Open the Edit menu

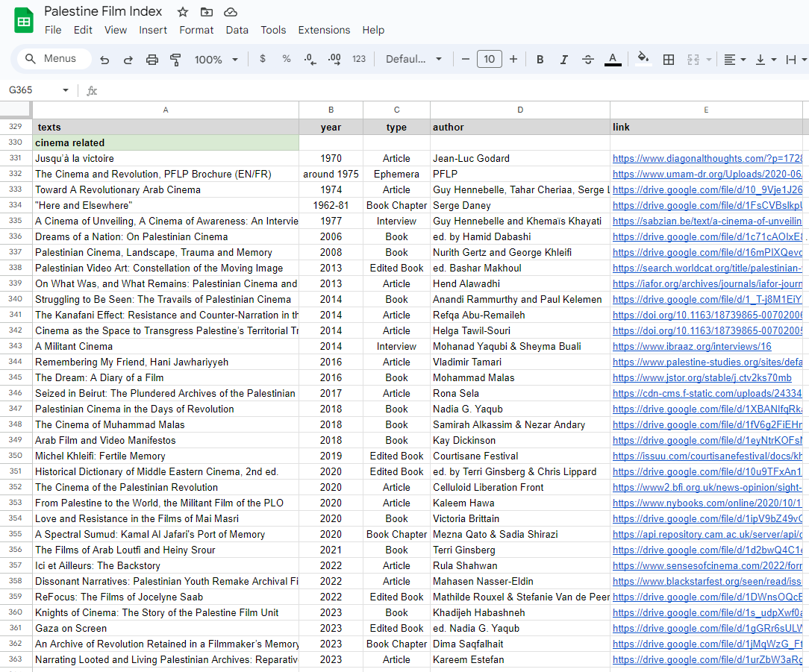pyautogui.click(x=83, y=30)
